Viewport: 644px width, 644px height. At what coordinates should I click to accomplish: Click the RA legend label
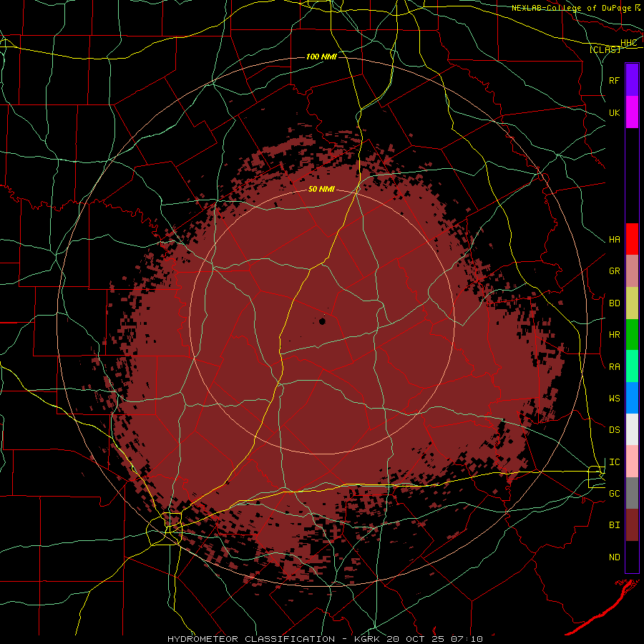point(614,367)
